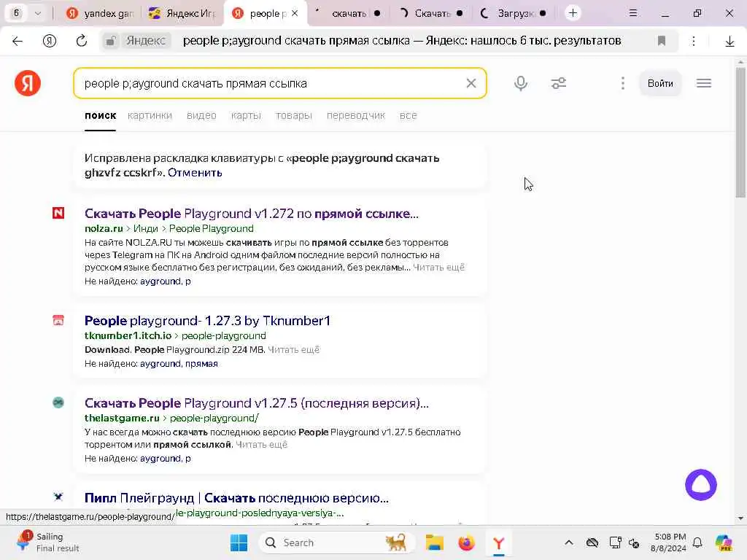Image resolution: width=747 pixels, height=560 pixels.
Task: Select the карты search category
Action: (246, 116)
